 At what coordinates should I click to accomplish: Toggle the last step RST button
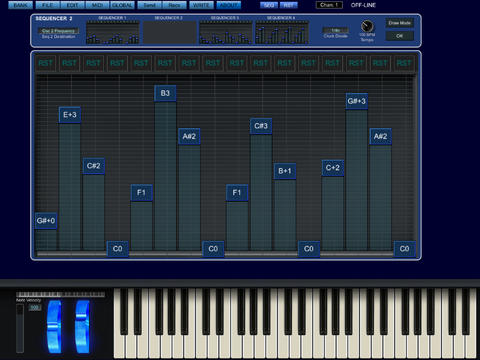coord(404,63)
